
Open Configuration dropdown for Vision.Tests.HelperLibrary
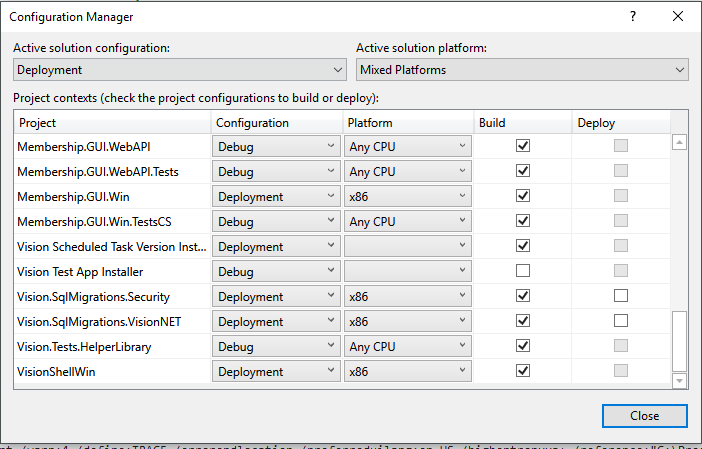[x=276, y=346]
